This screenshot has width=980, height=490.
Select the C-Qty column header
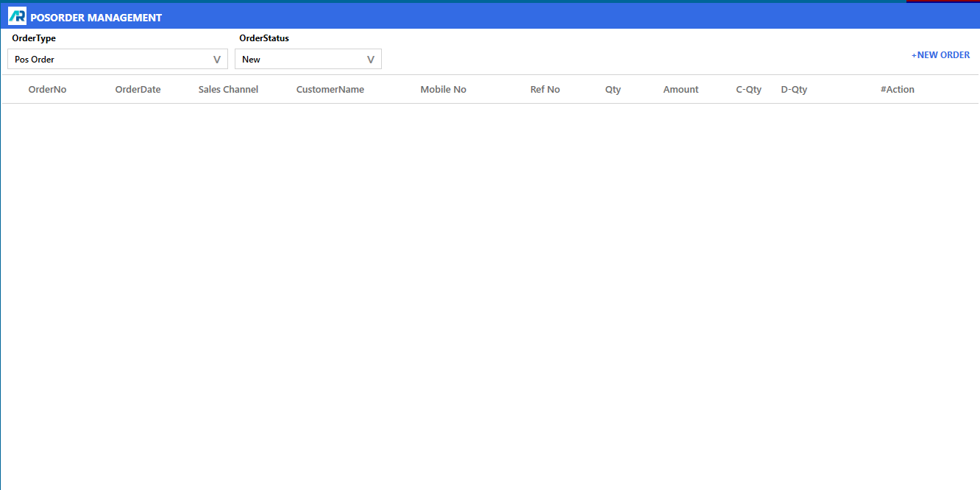[x=749, y=89]
